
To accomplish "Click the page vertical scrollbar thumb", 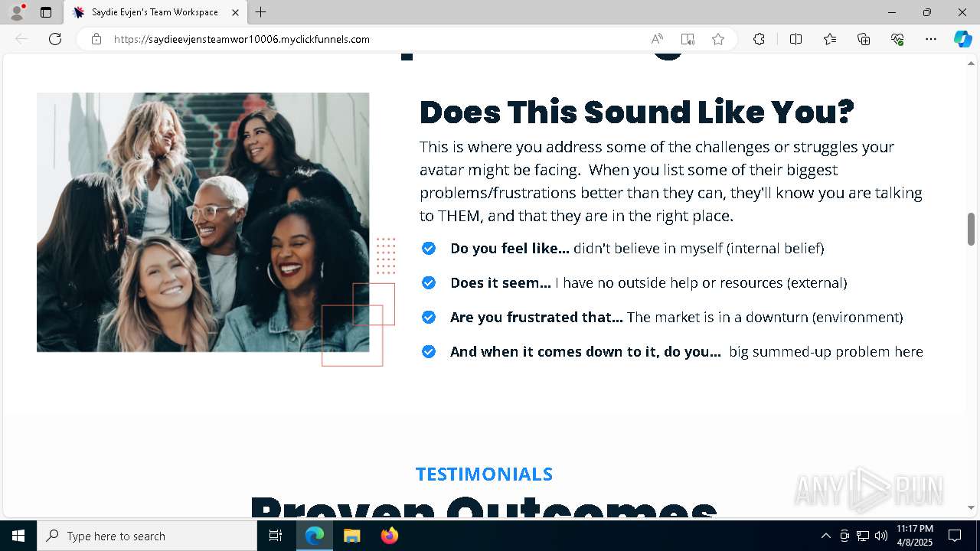I will coord(971,230).
